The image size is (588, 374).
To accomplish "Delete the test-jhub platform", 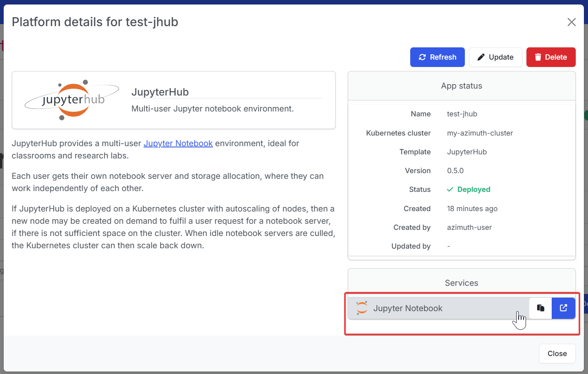I will pos(551,57).
